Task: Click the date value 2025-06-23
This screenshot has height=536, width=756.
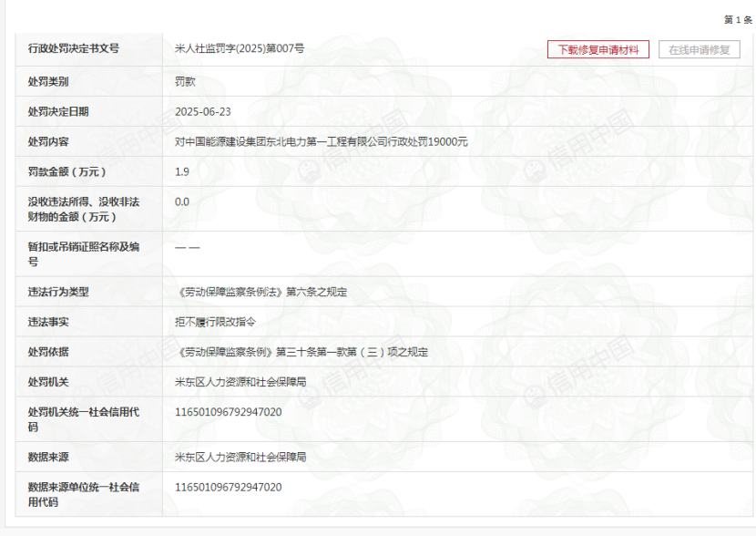Action: (x=203, y=111)
